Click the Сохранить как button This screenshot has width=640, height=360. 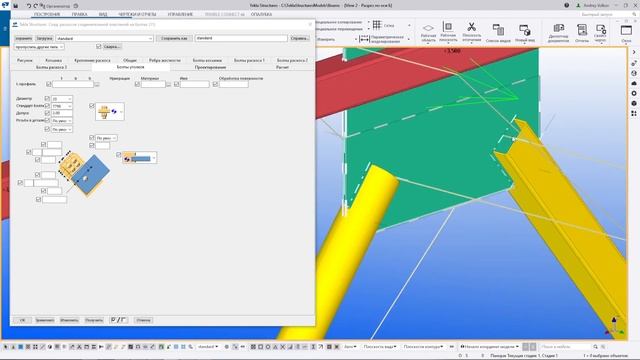174,38
